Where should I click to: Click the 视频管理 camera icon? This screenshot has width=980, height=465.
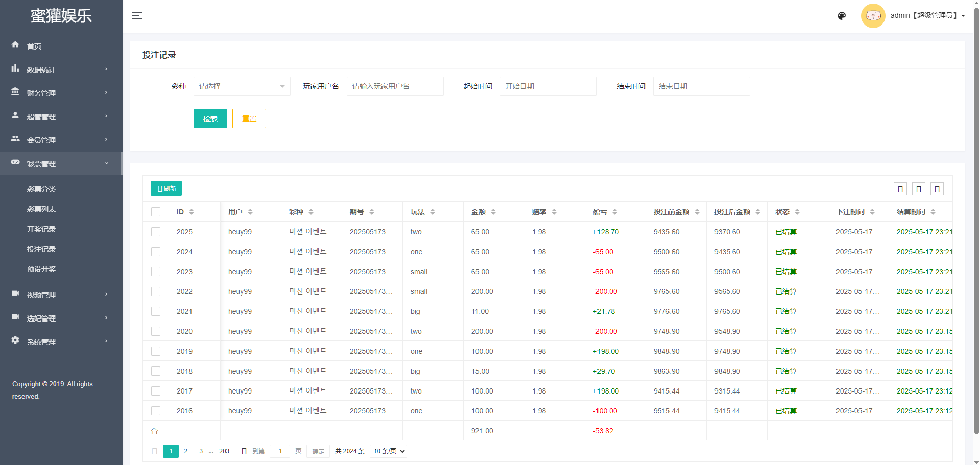(15, 293)
